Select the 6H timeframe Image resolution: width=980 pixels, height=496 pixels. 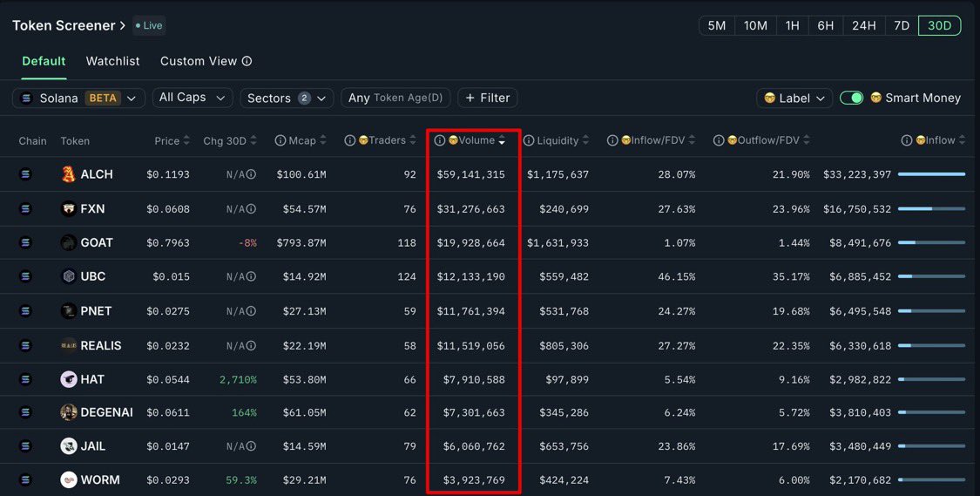[x=826, y=25]
